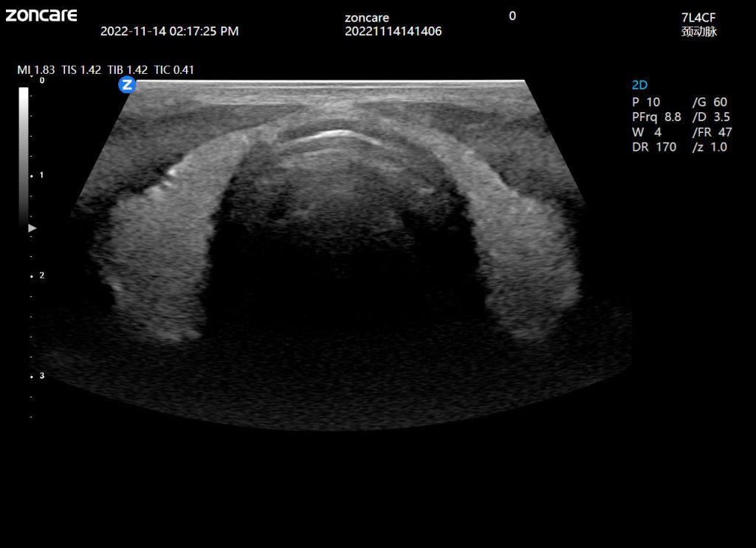Click the 颈动脉 exam preset label
The height and width of the screenshot is (548, 756).
click(698, 32)
